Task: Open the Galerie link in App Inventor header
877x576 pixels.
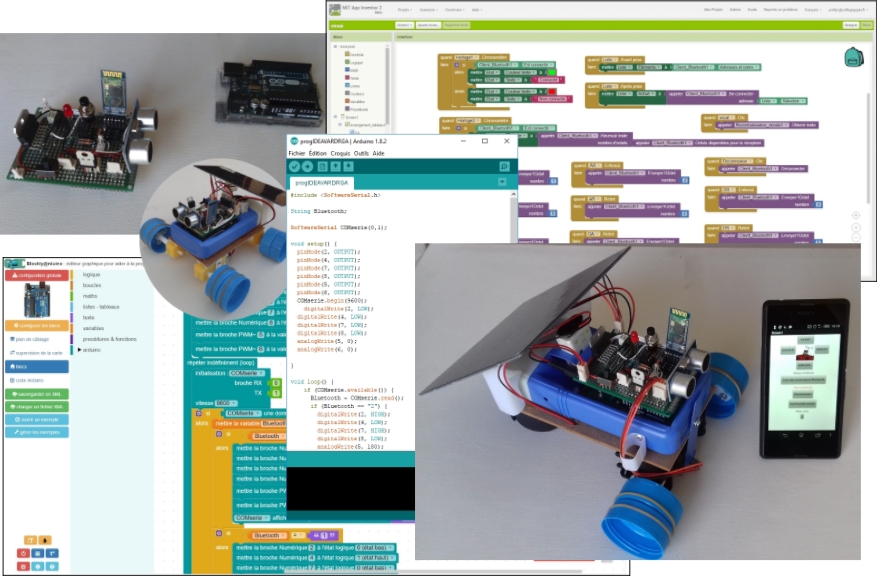Action: [735, 10]
